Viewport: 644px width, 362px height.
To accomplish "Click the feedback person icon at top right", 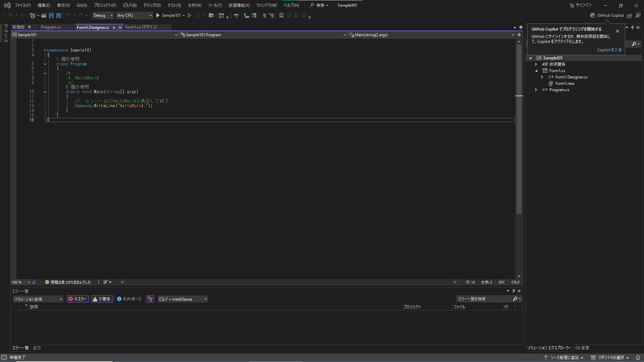I will tap(638, 15).
